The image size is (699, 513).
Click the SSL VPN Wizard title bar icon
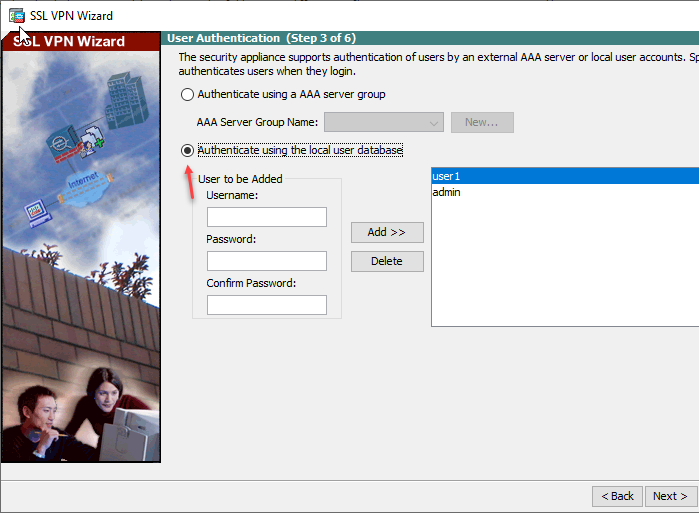17,16
